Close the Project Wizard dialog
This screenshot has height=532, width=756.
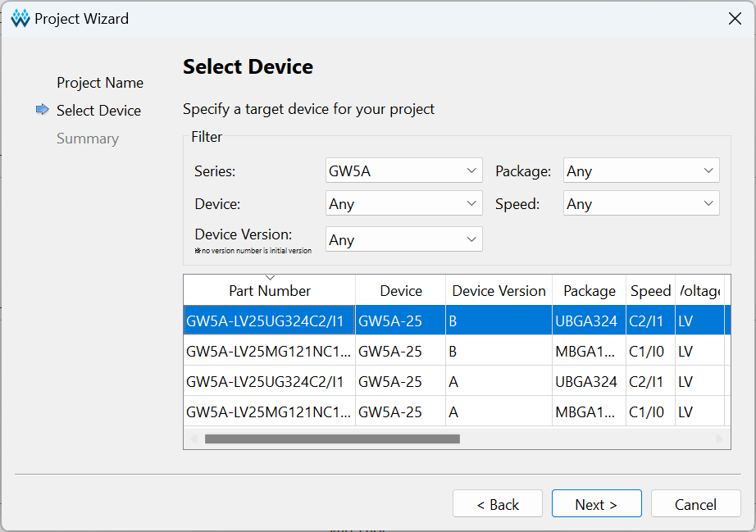click(735, 19)
